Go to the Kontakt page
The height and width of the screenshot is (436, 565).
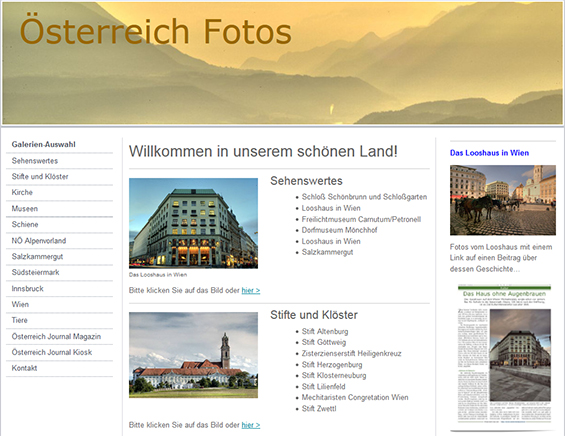tap(25, 368)
